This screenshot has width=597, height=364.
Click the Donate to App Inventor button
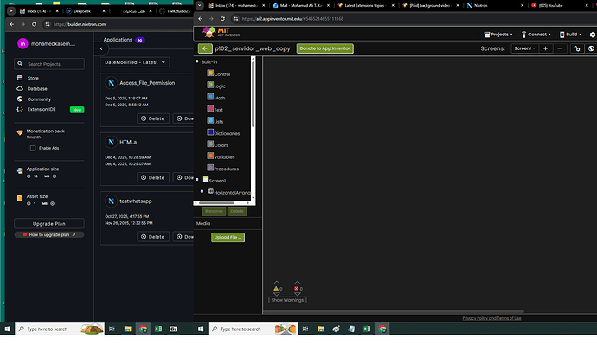click(324, 49)
